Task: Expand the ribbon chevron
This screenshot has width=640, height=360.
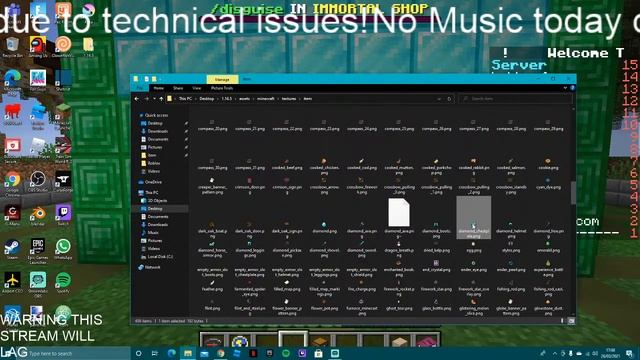Action: [x=565, y=88]
